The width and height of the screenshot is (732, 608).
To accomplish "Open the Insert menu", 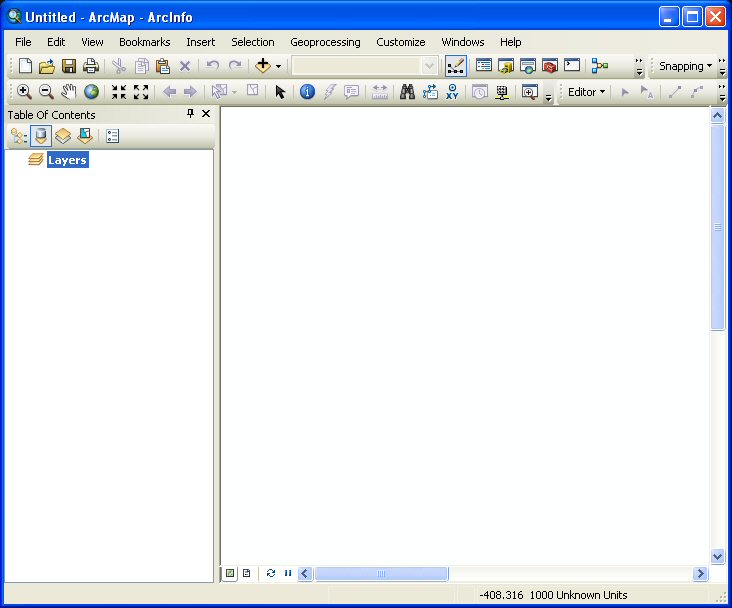I will pyautogui.click(x=200, y=42).
